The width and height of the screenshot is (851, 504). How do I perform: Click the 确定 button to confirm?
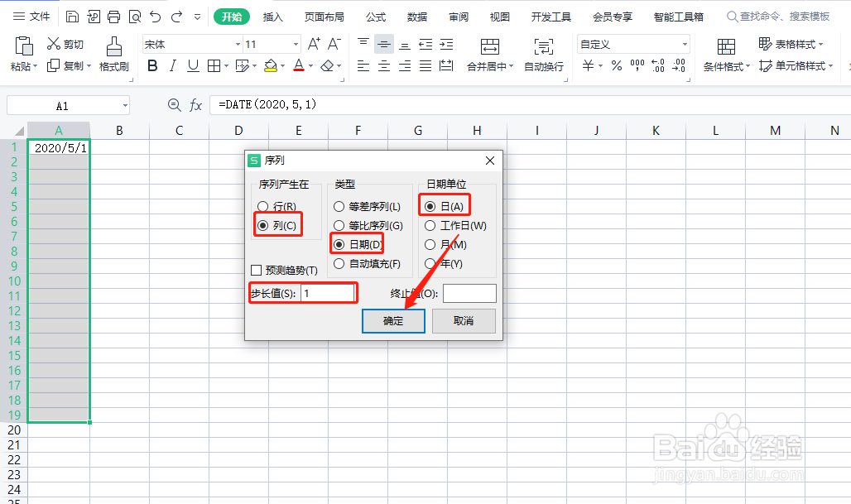[393, 321]
